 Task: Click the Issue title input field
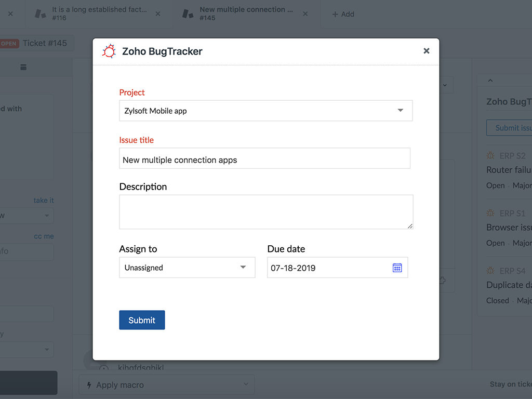coord(264,159)
